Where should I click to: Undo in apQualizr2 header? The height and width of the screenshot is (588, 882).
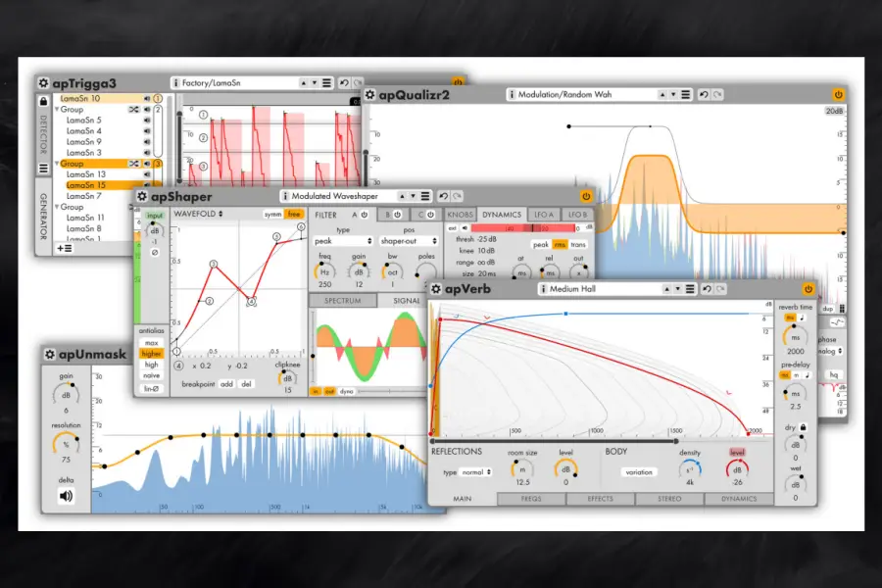coord(703,94)
